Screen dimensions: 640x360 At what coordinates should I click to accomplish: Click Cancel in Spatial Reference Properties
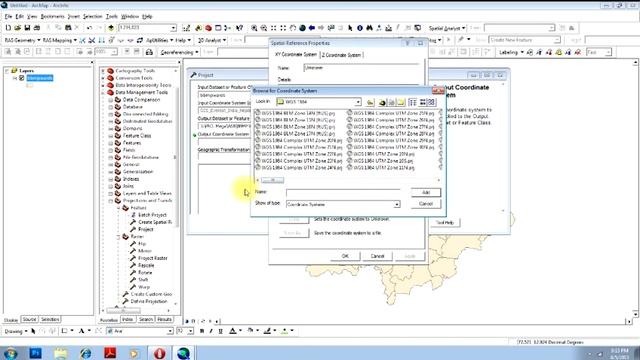378,256
